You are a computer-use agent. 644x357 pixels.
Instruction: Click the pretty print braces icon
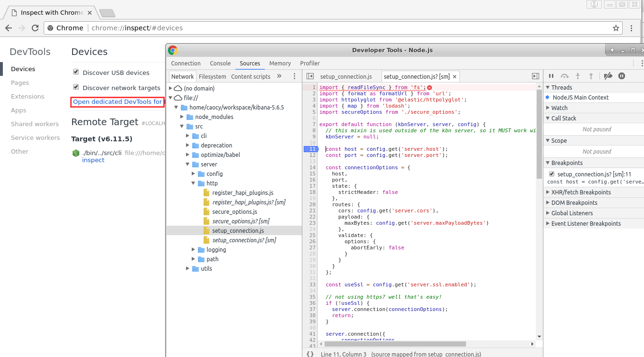[310, 354]
